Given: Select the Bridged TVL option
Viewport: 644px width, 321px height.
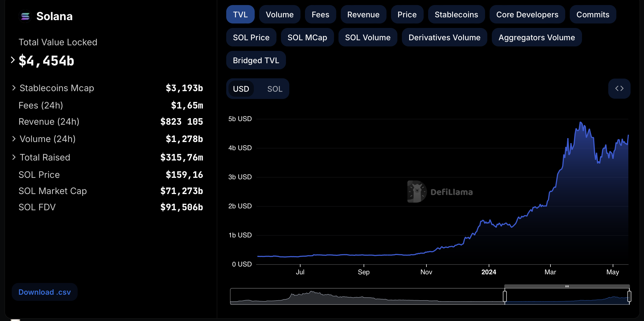Looking at the screenshot, I should [x=256, y=60].
